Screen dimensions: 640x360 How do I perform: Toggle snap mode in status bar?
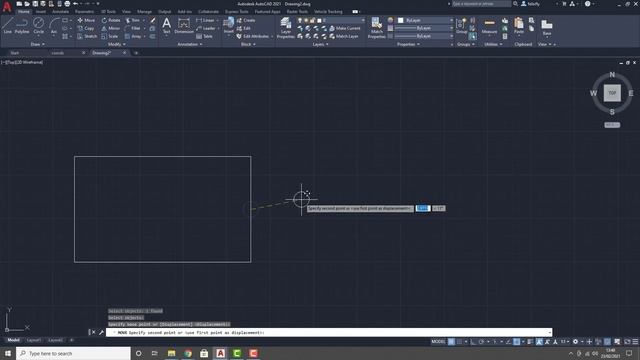(x=460, y=342)
